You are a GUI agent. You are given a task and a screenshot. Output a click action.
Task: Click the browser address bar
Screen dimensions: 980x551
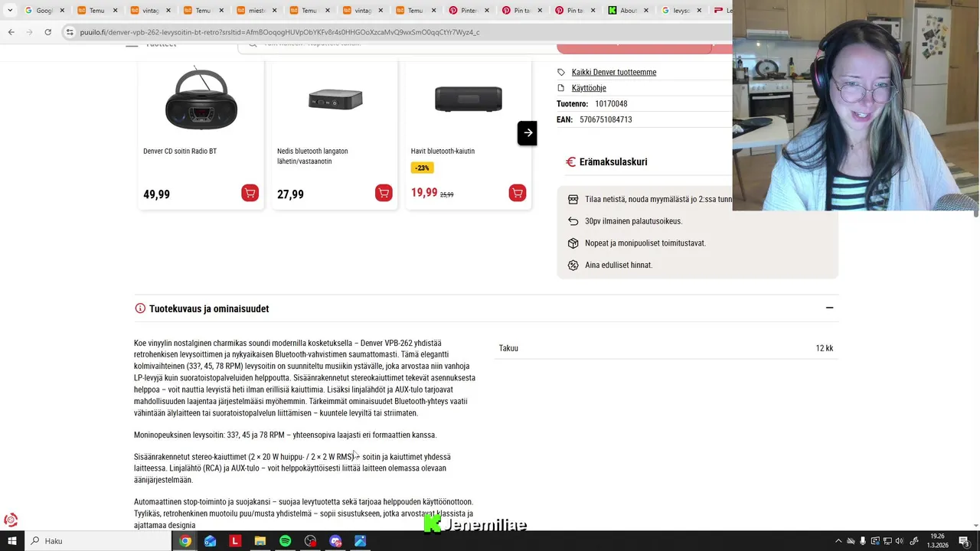coord(398,32)
